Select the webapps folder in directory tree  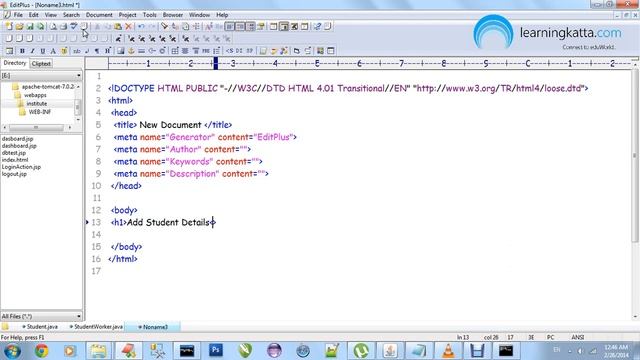35,95
